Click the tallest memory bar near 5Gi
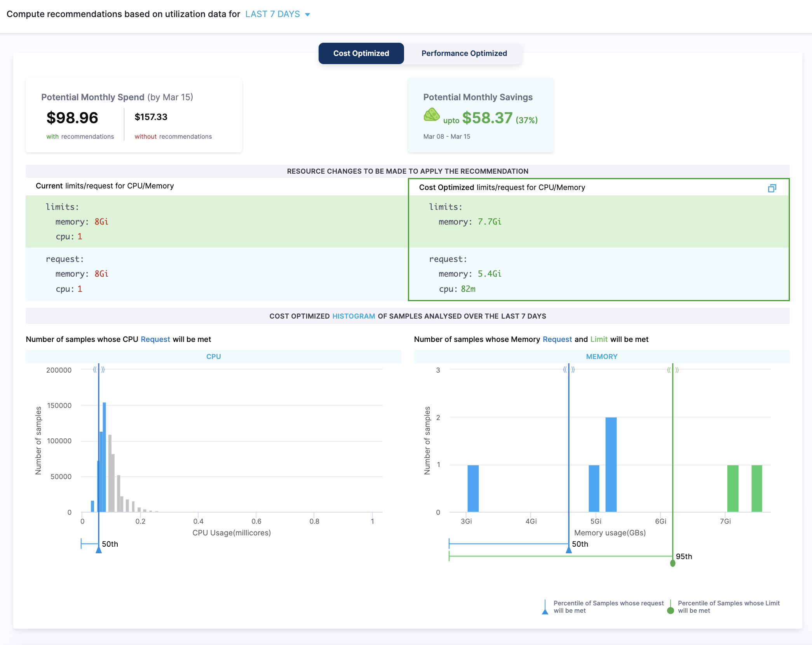812x645 pixels. pos(611,464)
